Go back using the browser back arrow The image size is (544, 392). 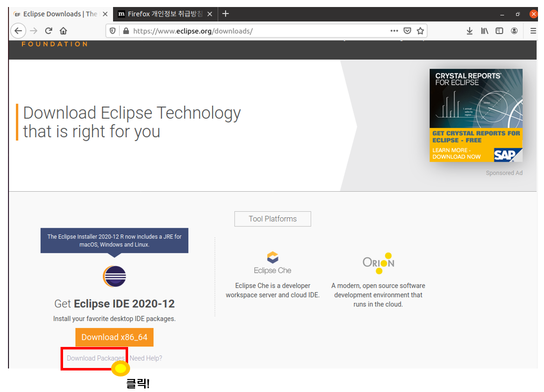[19, 31]
